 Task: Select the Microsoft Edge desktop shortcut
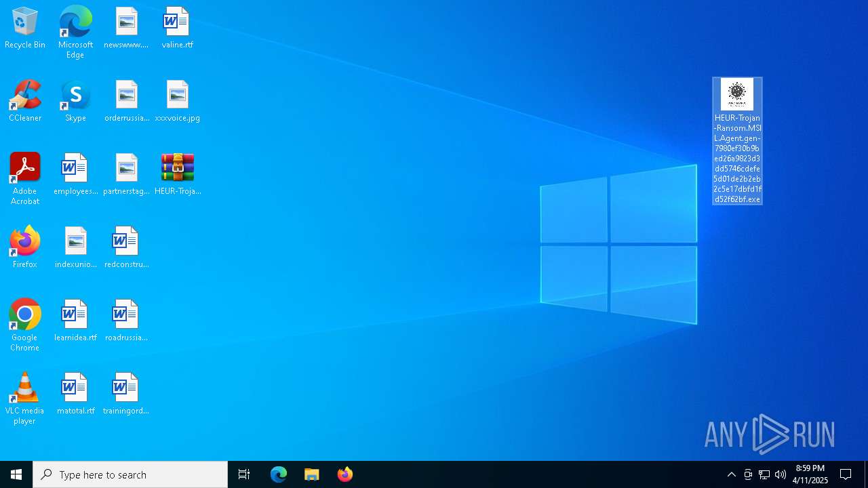(x=75, y=33)
